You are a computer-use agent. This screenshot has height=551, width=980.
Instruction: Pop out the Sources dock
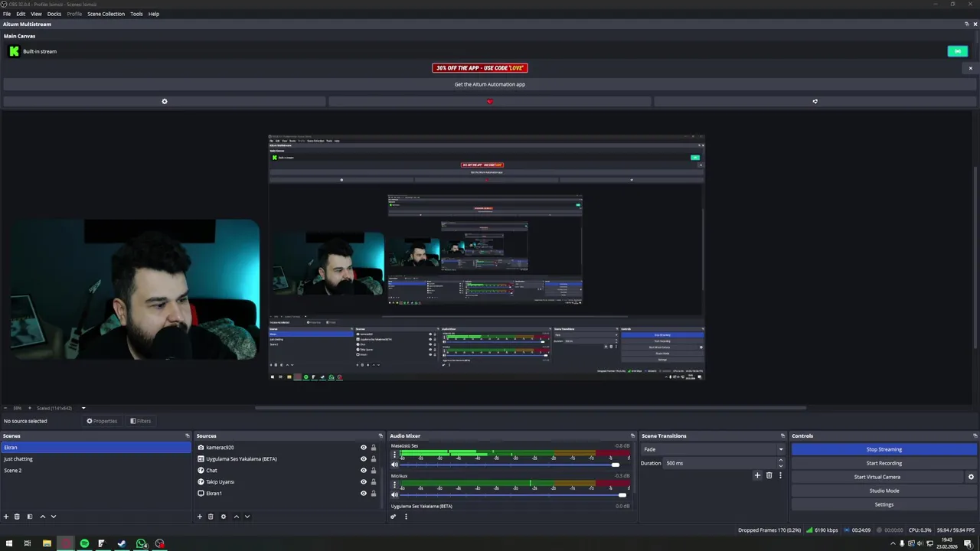coord(381,436)
